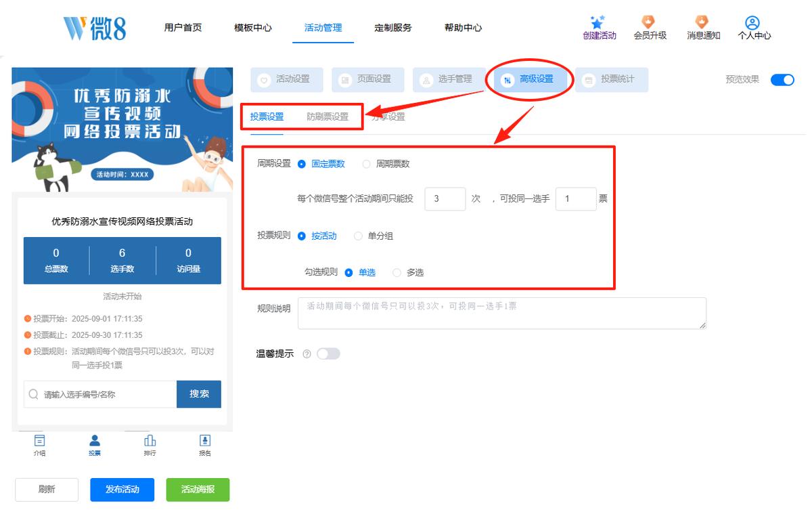812x516 pixels.
Task: Open 模板中心 in navigation
Action: coord(253,28)
